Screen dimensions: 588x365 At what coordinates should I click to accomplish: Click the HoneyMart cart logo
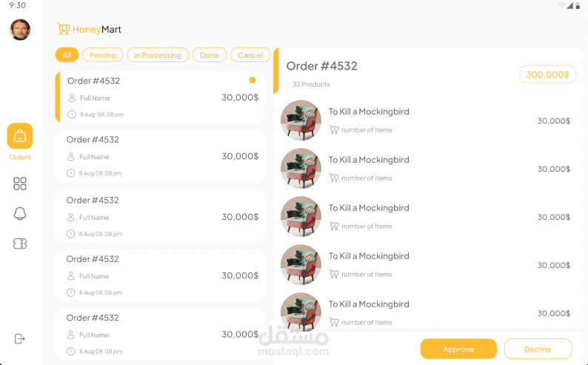coord(64,29)
